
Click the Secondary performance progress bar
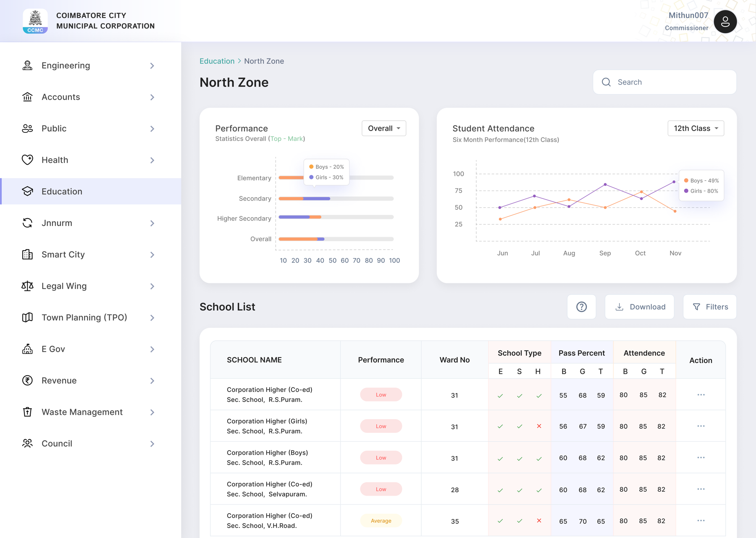(336, 198)
